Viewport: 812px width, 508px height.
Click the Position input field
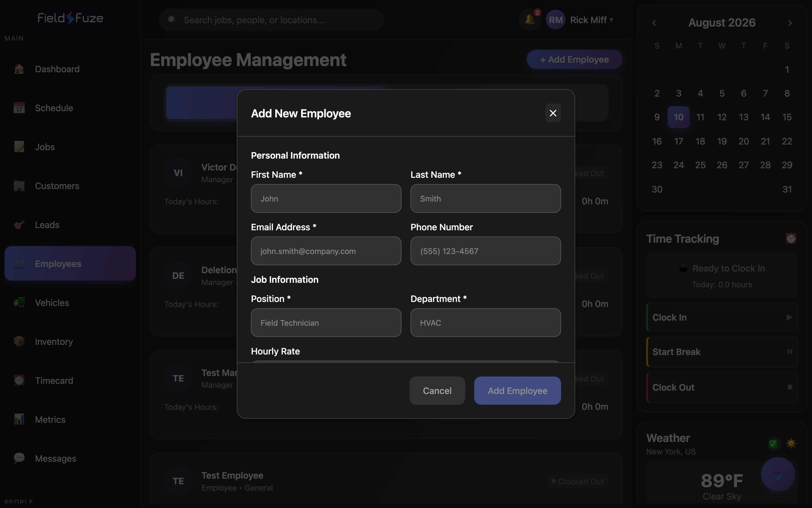[x=326, y=323]
